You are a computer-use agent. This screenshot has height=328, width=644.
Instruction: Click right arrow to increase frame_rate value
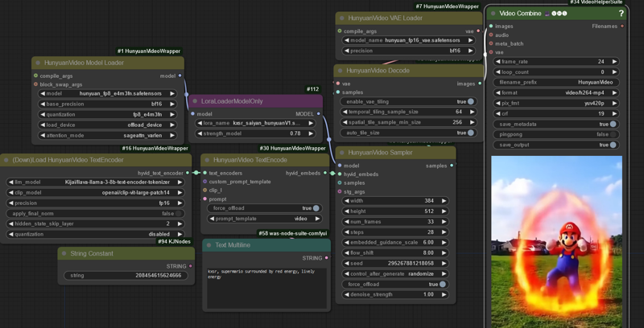(614, 61)
